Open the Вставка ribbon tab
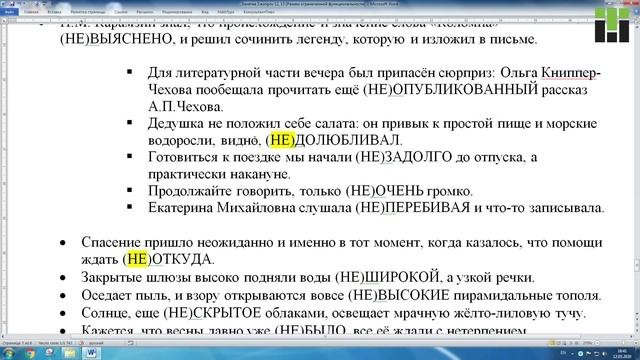Image resolution: width=640 pixels, height=360 pixels. click(x=54, y=12)
